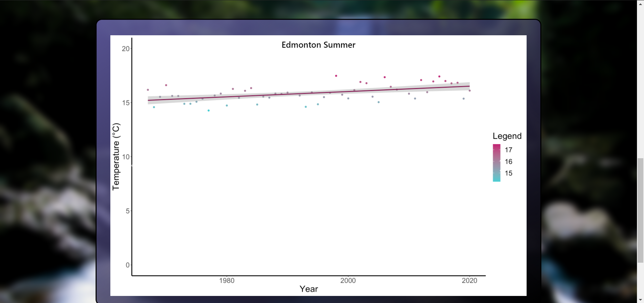Click the Year axis label
Image resolution: width=644 pixels, height=303 pixels.
pyautogui.click(x=309, y=289)
